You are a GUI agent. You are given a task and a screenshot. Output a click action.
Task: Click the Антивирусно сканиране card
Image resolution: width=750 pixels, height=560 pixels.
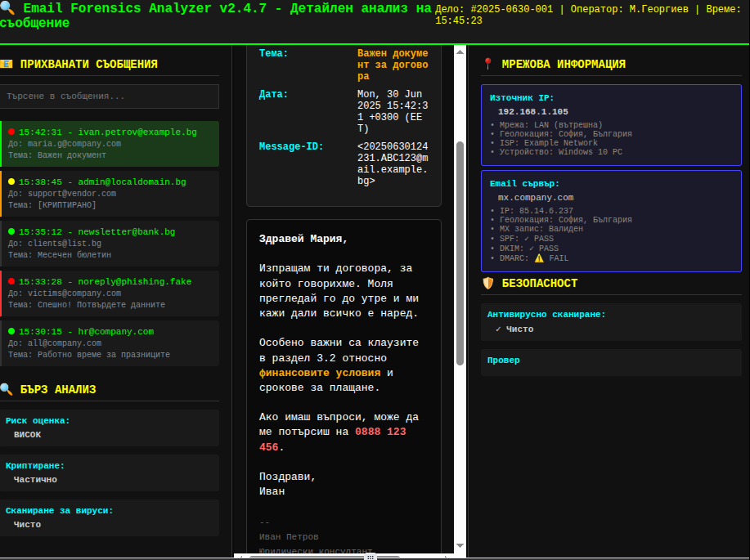[x=611, y=322]
